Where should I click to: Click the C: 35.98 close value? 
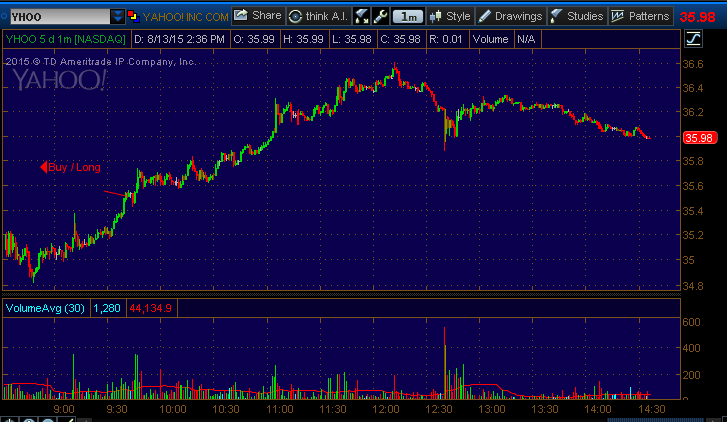tap(400, 39)
